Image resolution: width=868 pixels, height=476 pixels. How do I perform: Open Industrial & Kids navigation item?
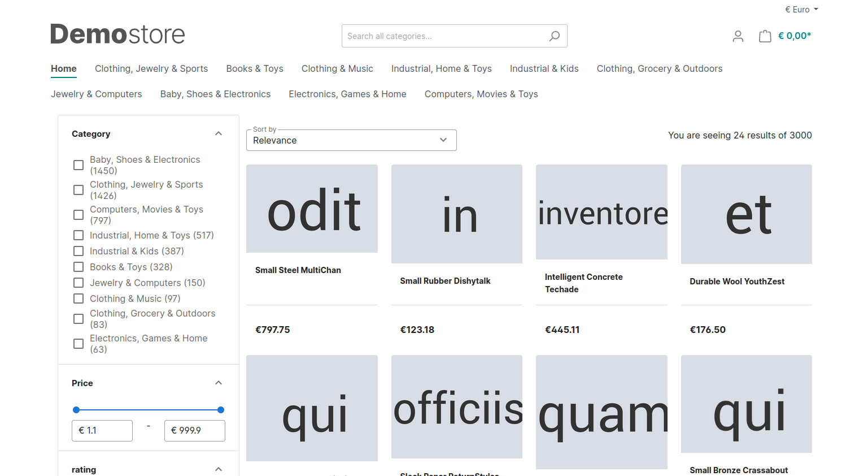tap(544, 68)
